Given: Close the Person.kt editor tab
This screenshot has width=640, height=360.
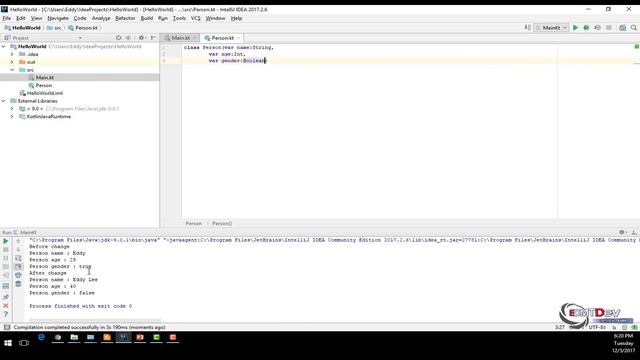Looking at the screenshot, I should [x=238, y=38].
